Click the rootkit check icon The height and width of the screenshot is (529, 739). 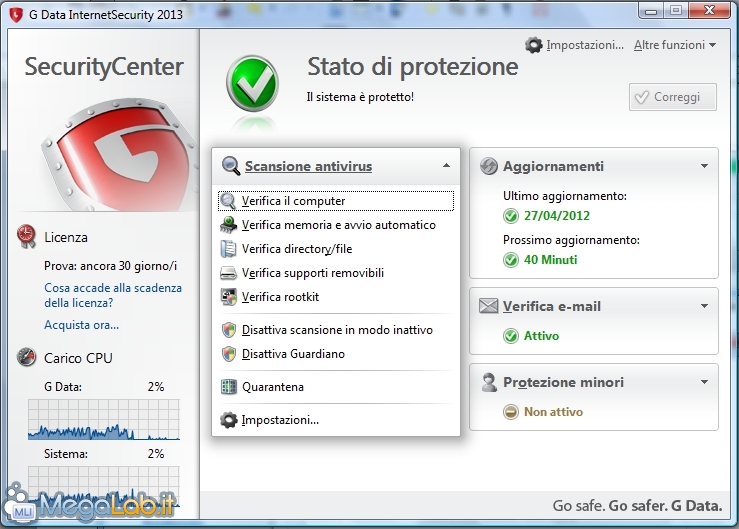click(229, 297)
